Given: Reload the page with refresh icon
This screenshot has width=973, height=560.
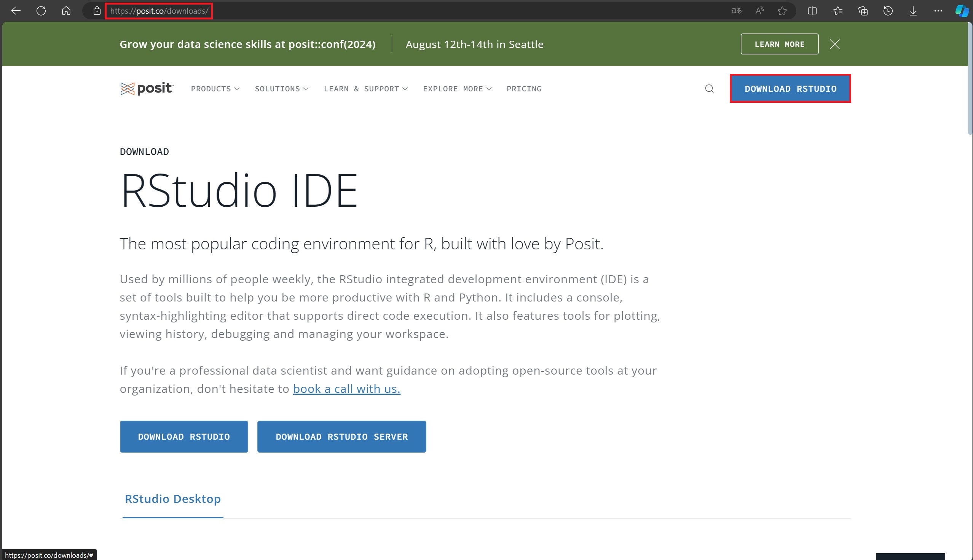Looking at the screenshot, I should coord(41,11).
